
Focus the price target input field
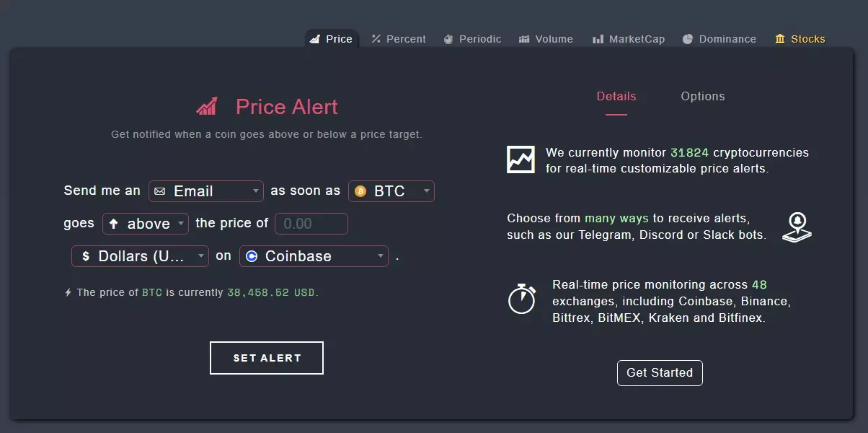click(x=311, y=224)
